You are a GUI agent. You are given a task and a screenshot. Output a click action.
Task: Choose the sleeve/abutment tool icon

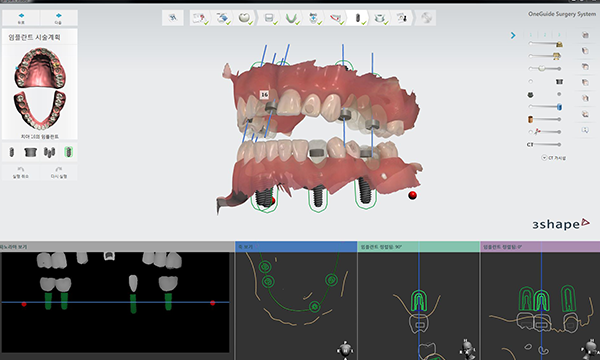point(30,152)
